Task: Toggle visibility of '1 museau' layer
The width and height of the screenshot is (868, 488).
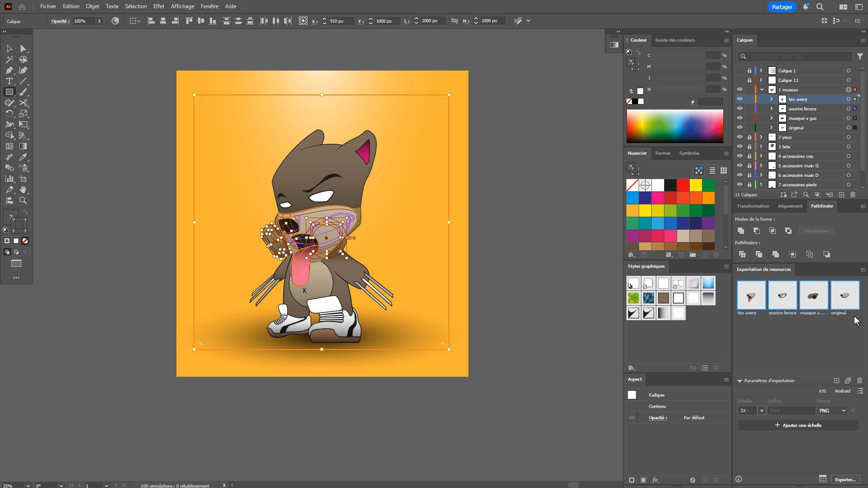Action: (x=740, y=90)
